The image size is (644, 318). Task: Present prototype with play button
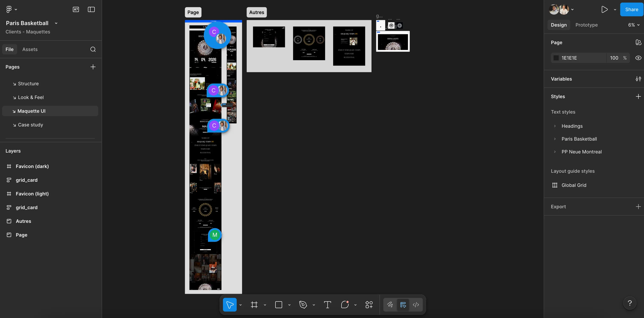(604, 9)
